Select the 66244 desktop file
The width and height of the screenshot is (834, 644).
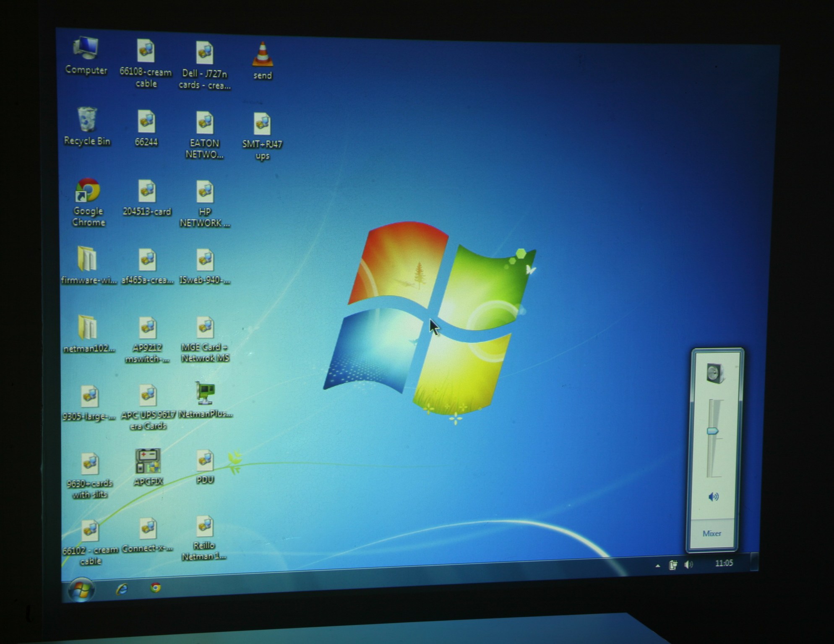[x=146, y=128]
